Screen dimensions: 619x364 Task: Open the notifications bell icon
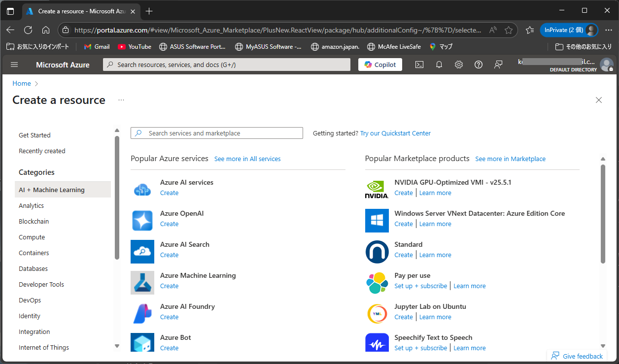[439, 65]
